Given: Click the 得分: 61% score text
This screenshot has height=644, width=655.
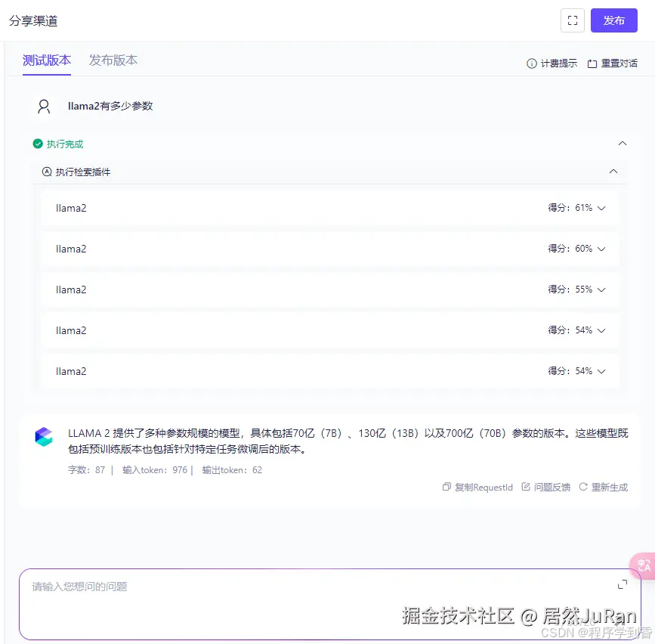Looking at the screenshot, I should click(x=570, y=208).
